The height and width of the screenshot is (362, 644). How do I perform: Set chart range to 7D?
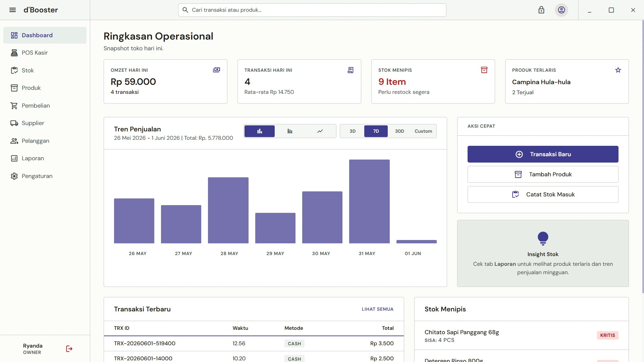click(376, 131)
